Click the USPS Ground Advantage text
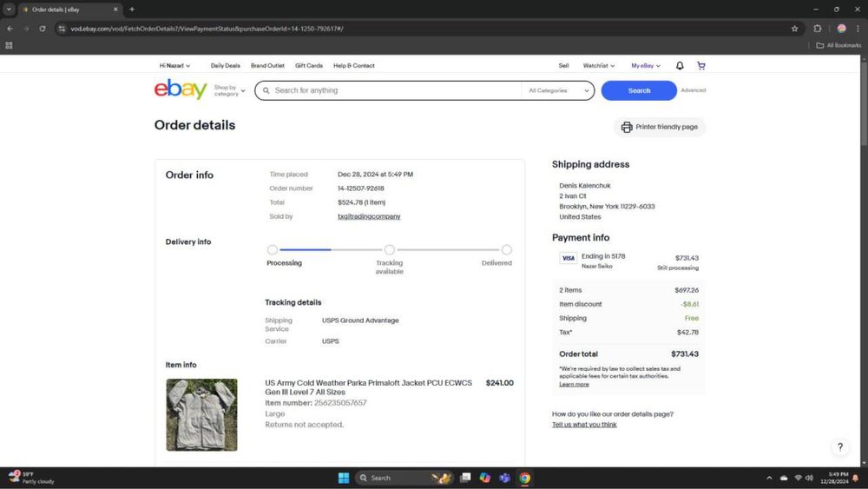The image size is (868, 489). point(360,320)
